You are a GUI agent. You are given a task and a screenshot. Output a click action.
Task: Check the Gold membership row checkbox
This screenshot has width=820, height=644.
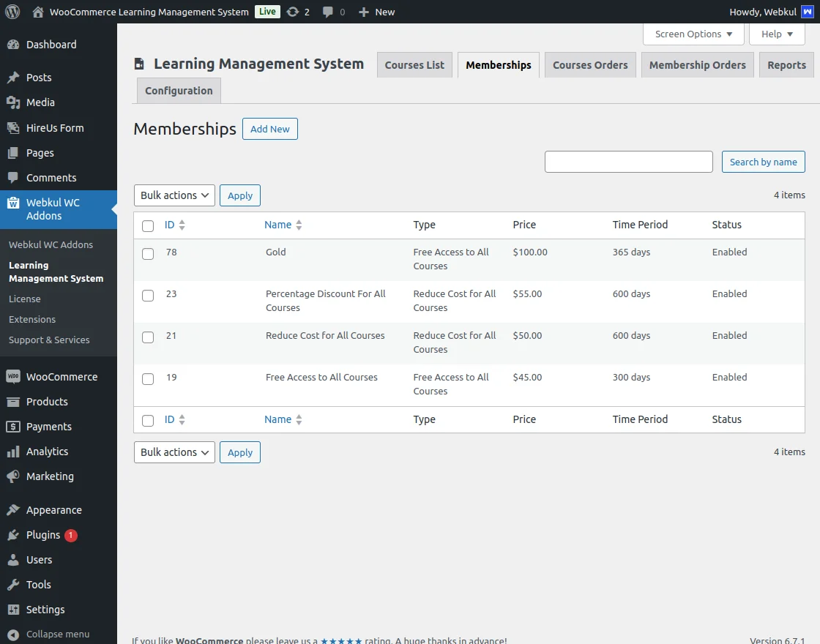(x=148, y=252)
